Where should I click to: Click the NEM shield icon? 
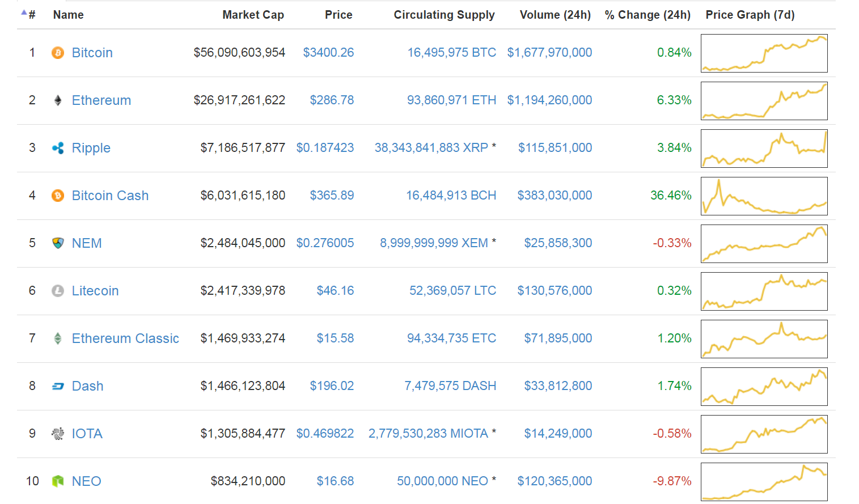click(58, 243)
